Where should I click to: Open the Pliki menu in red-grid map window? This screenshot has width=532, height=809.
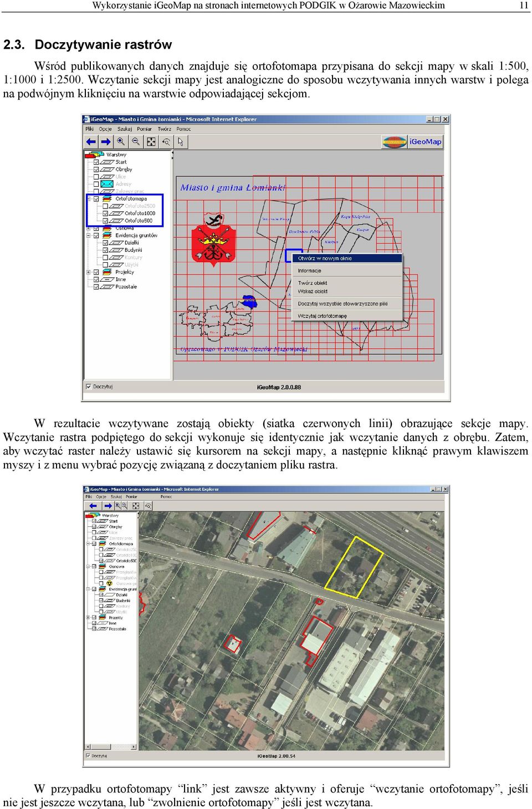(89, 129)
